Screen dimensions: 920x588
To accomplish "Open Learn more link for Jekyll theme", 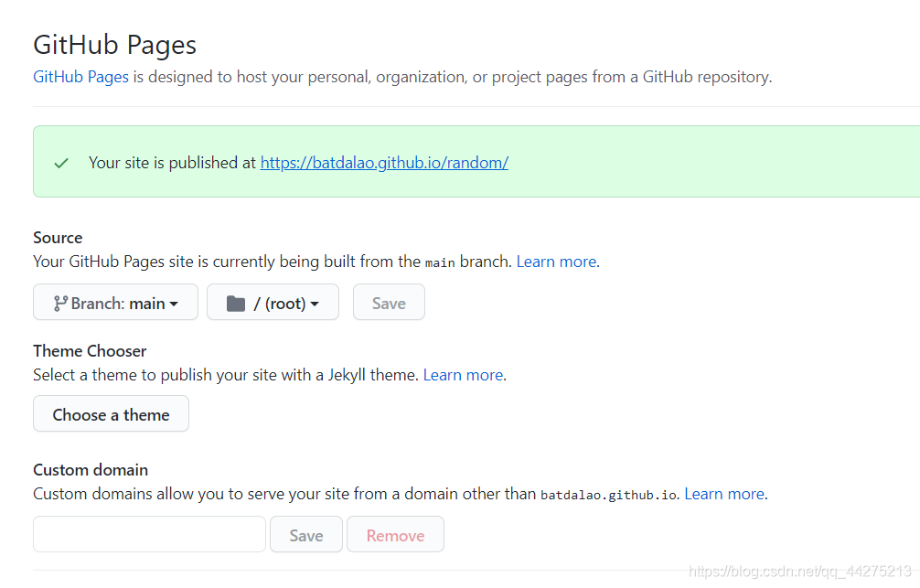I will (463, 375).
